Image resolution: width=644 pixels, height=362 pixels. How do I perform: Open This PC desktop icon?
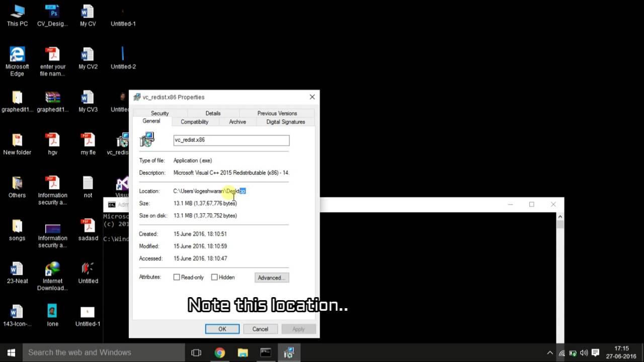(x=17, y=15)
